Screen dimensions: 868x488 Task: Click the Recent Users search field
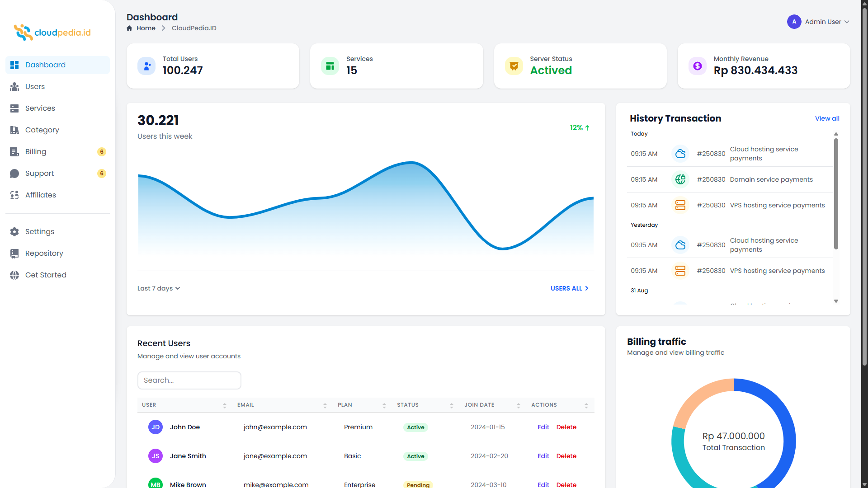coord(189,380)
